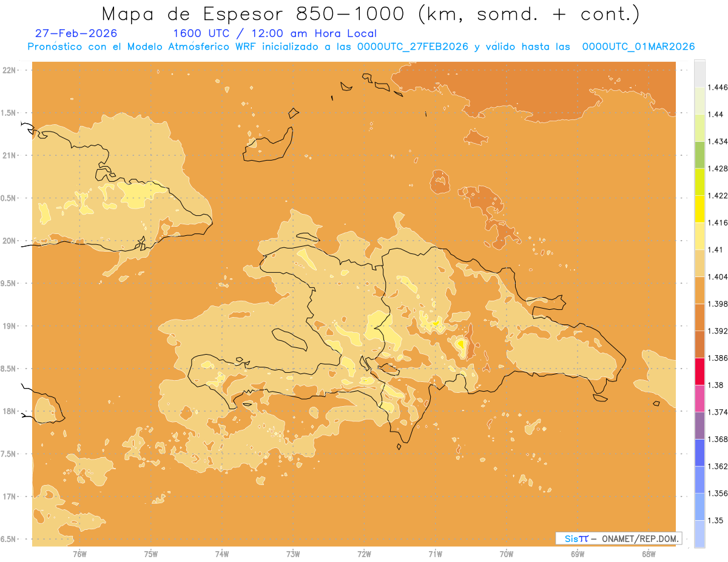Click the green legend swatch above 1.428
This screenshot has height=562, width=728.
point(699,155)
